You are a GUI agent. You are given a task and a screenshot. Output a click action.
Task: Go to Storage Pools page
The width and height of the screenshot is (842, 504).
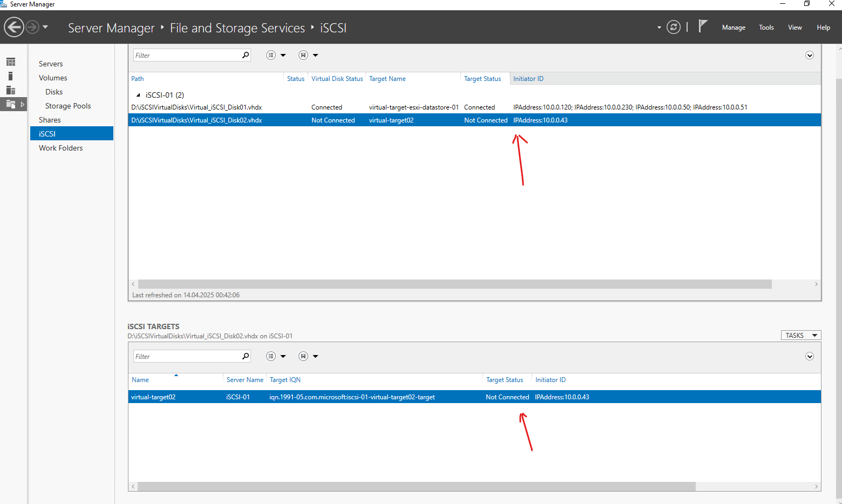coord(68,106)
